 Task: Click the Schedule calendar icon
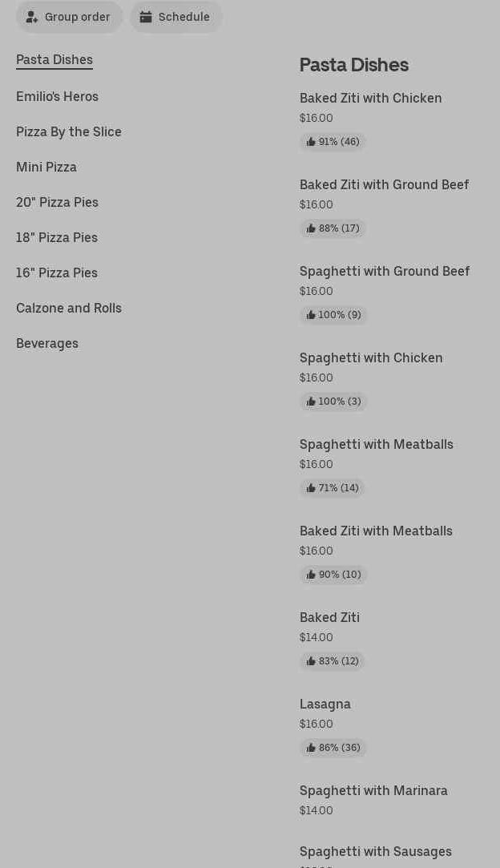coord(146,17)
